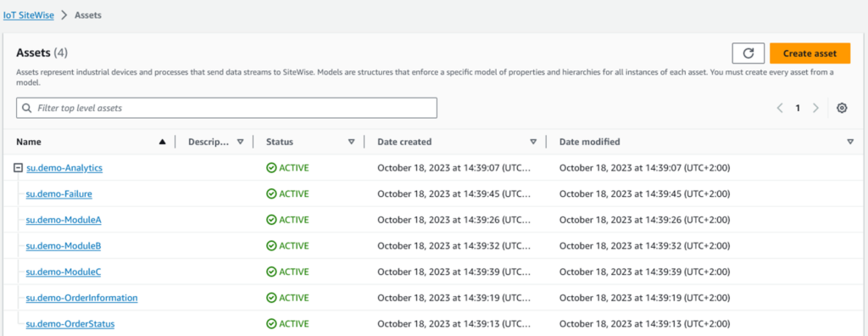Go to previous page arrow
Image resolution: width=868 pixels, height=336 pixels.
(780, 108)
